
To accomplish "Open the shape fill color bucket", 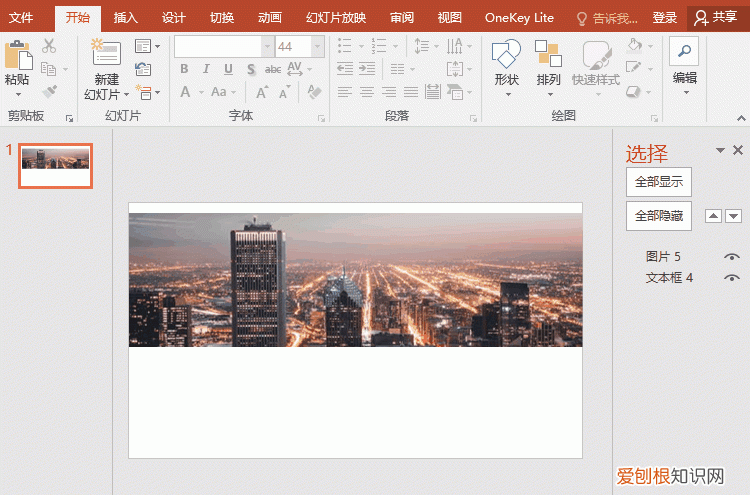I will (x=634, y=46).
